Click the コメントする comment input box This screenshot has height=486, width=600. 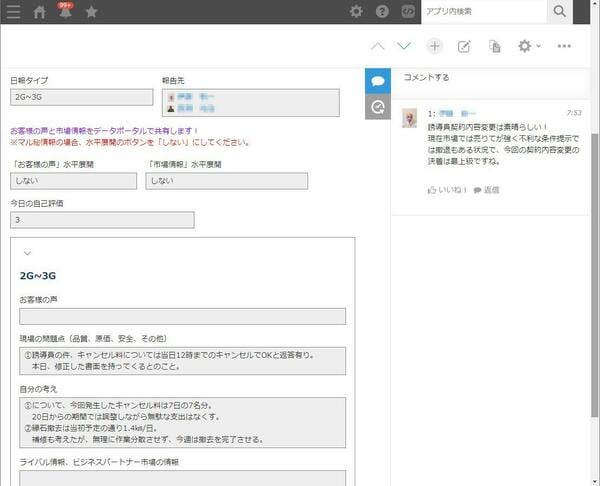490,77
